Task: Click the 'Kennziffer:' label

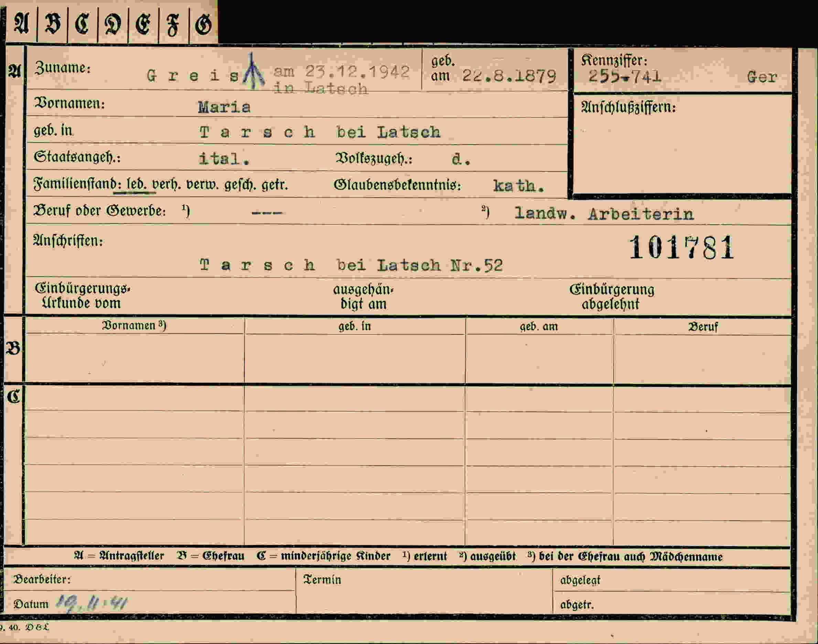Action: [x=614, y=60]
